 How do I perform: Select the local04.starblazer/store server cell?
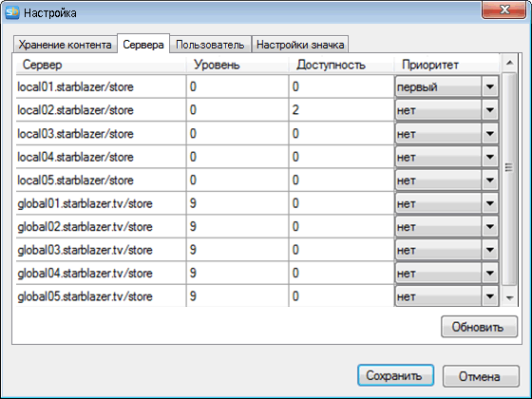101,157
